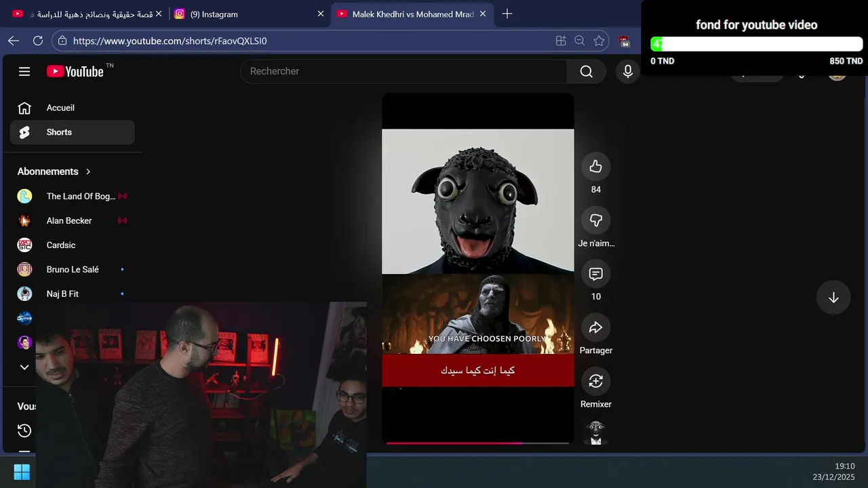Click the search magnifier button
Image resolution: width=868 pixels, height=488 pixels.
[587, 71]
